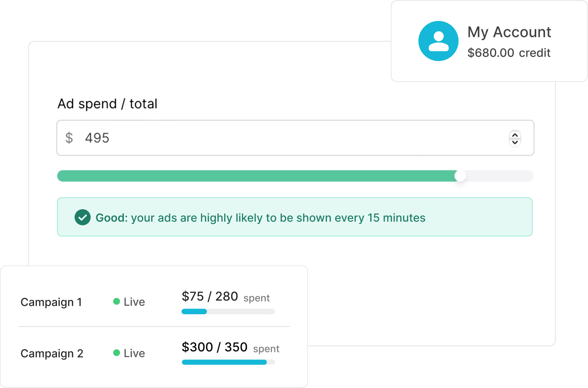588x388 pixels.
Task: Click the green filled slider track
Action: point(258,176)
